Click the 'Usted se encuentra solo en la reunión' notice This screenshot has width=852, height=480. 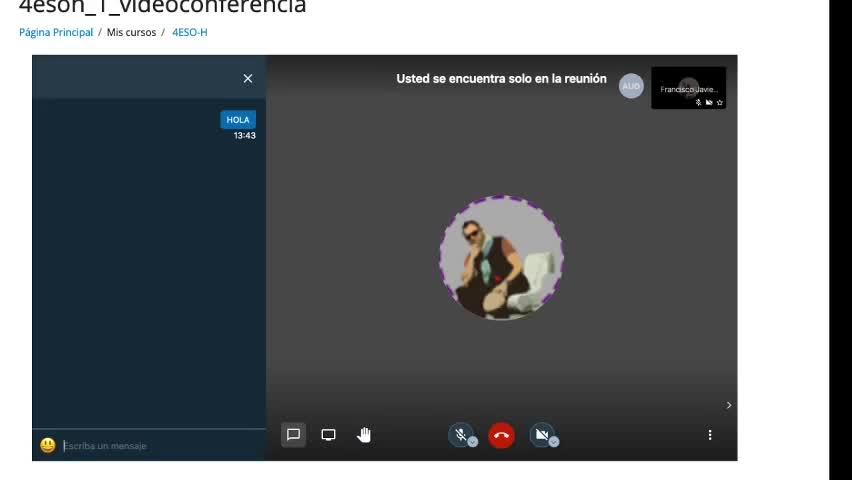(502, 78)
